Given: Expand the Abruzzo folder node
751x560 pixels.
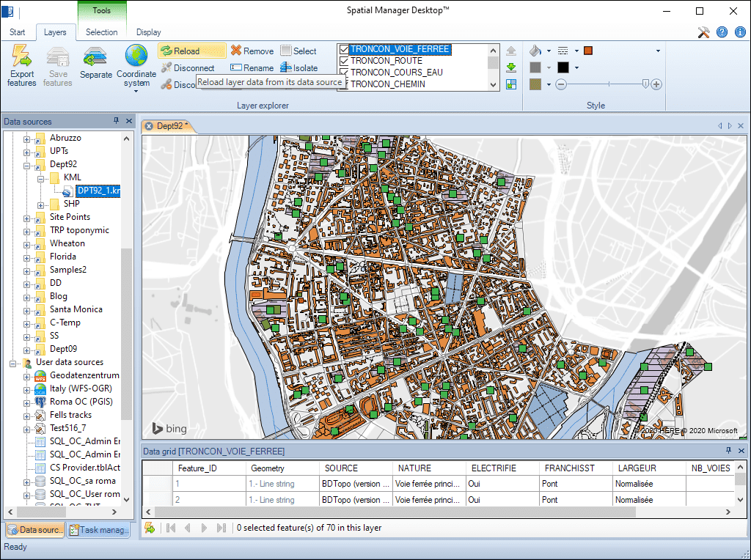Looking at the screenshot, I should pos(27,139).
